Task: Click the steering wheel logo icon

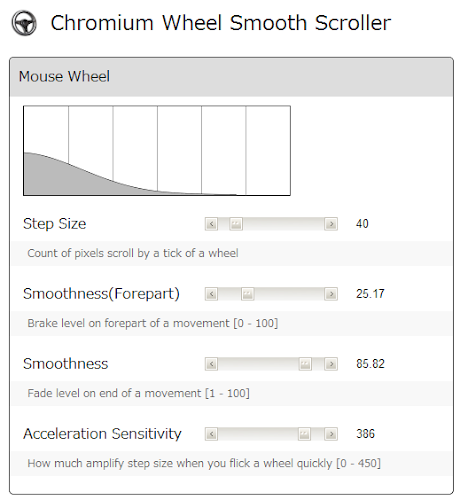Action: click(x=24, y=23)
